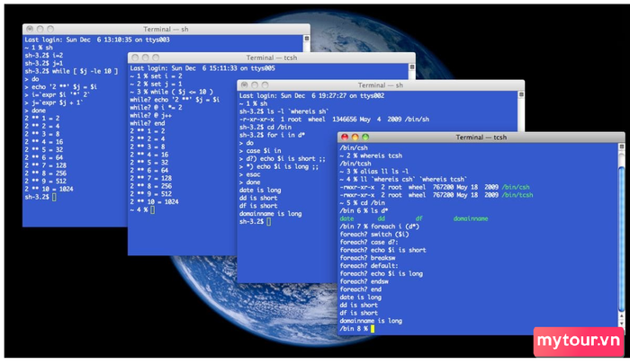Click the line 'sh-3.2$ i=2'
630x364 pixels.
[44, 56]
